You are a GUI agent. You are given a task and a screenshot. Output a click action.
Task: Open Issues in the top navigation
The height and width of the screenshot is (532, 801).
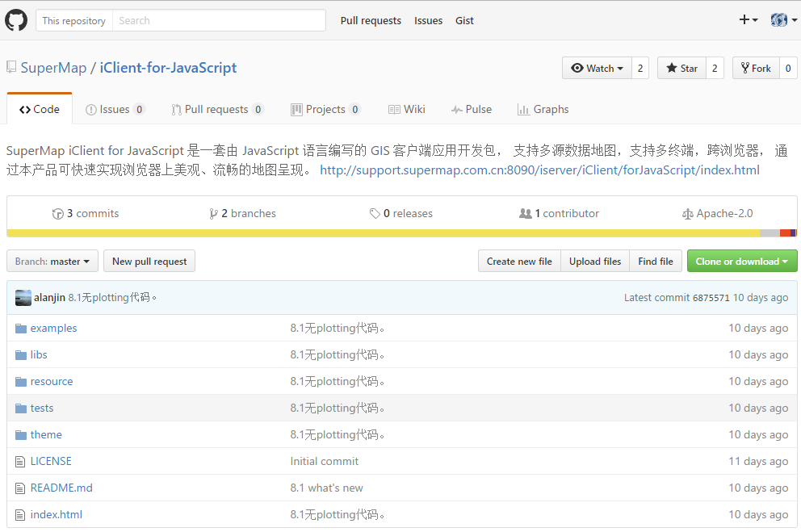pyautogui.click(x=428, y=20)
